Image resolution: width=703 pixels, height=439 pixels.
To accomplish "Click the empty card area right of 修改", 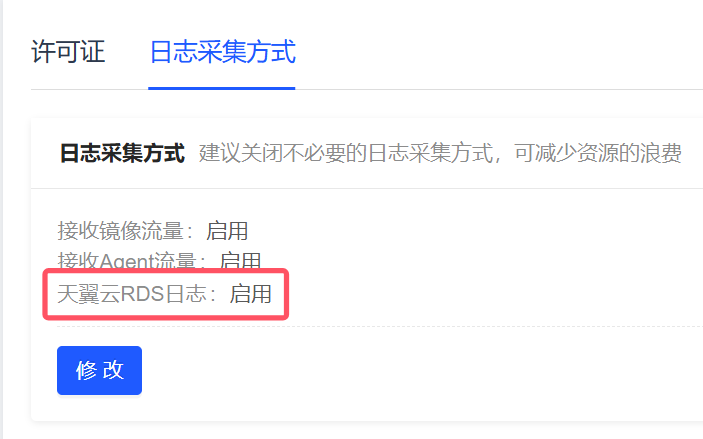I will [421, 370].
